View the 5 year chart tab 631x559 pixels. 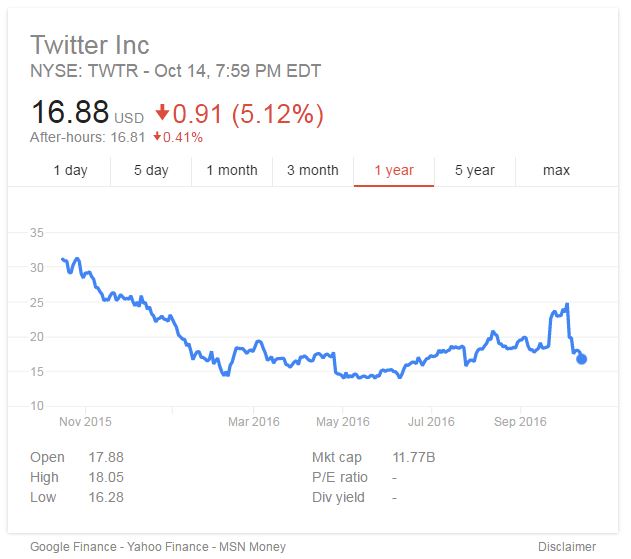(x=475, y=170)
